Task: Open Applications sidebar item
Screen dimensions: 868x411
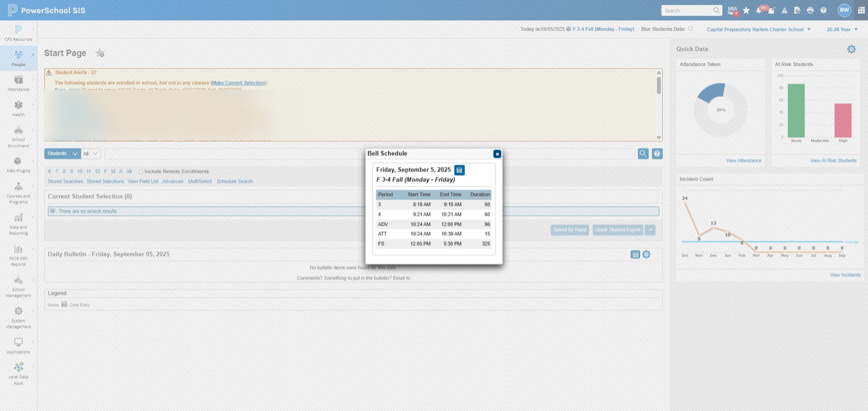Action: pyautogui.click(x=18, y=346)
